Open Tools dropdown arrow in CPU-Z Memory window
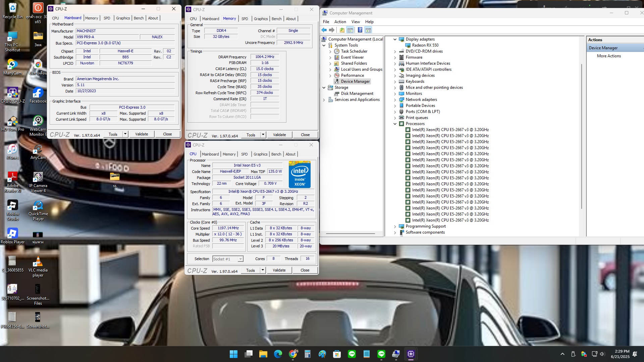Image resolution: width=644 pixels, height=362 pixels. pyautogui.click(x=263, y=135)
